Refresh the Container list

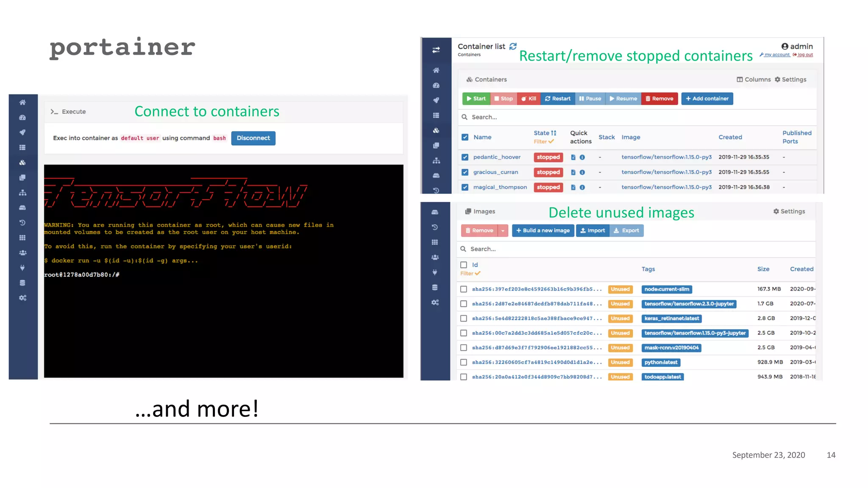click(x=513, y=46)
